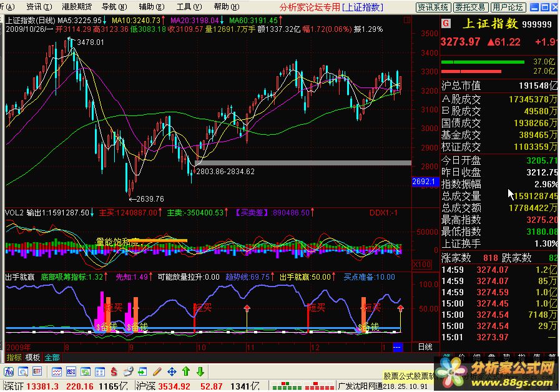Open the 帮助 menu
This screenshot has width=560, height=392.
[x=227, y=7]
